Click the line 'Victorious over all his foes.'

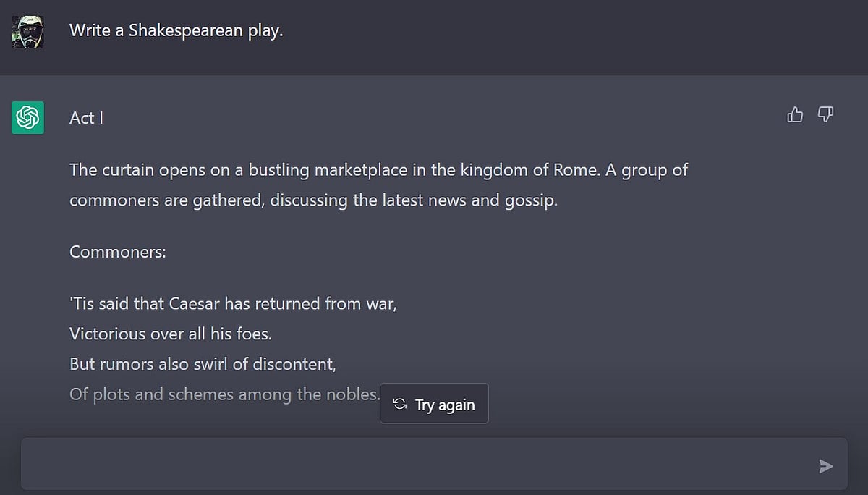pos(171,334)
